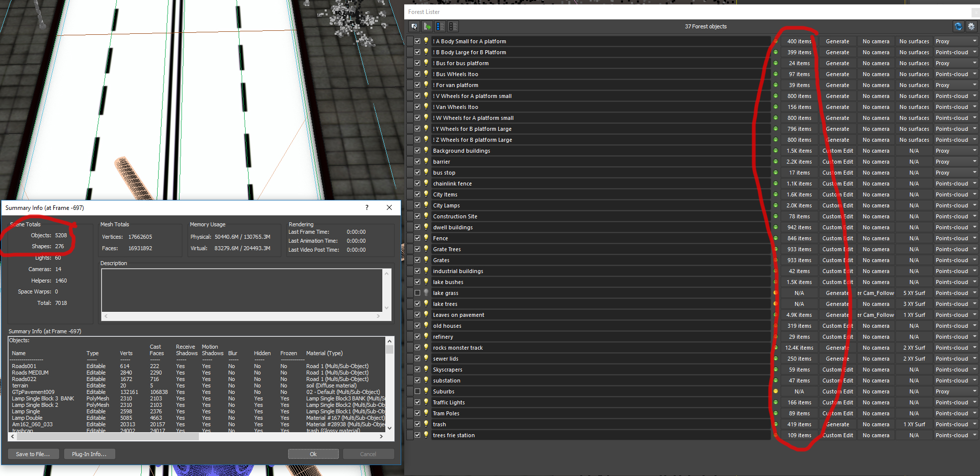Viewport: 980px width, 476px height.
Task: Uncheck the Bus for bus platform checkbox
Action: [x=417, y=63]
